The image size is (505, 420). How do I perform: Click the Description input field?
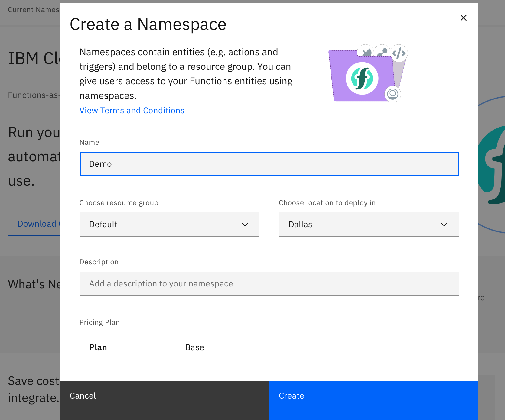(x=269, y=284)
